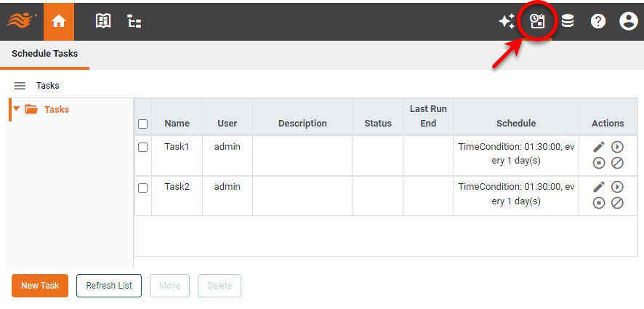
Task: Open the Help question mark icon
Action: [x=598, y=22]
